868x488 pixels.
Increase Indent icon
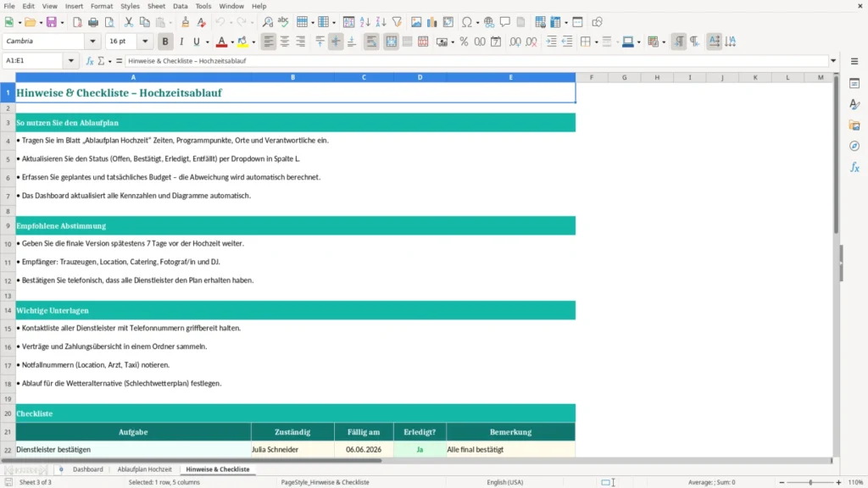(551, 42)
